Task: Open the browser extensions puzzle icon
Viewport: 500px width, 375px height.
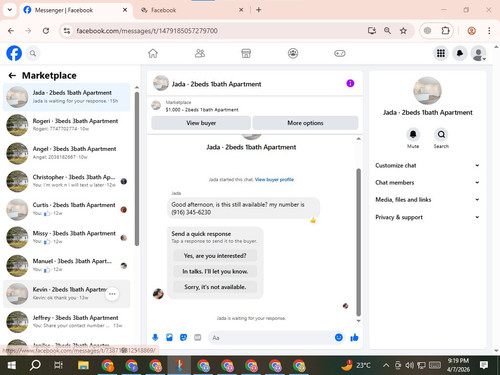Action: point(445,31)
